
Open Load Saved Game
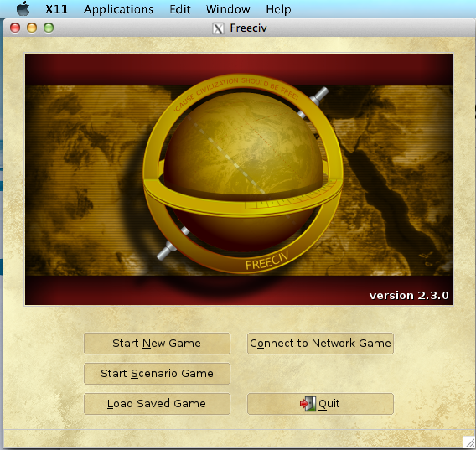click(157, 403)
